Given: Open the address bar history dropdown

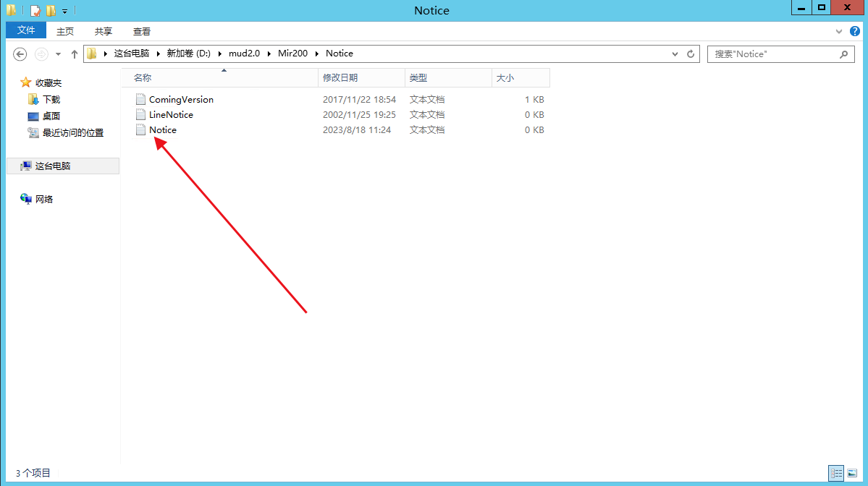Looking at the screenshot, I should 675,54.
